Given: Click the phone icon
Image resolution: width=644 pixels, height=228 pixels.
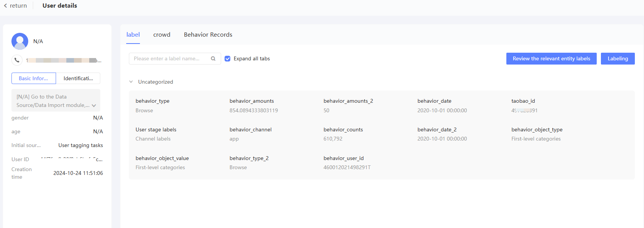Looking at the screenshot, I should pyautogui.click(x=17, y=60).
